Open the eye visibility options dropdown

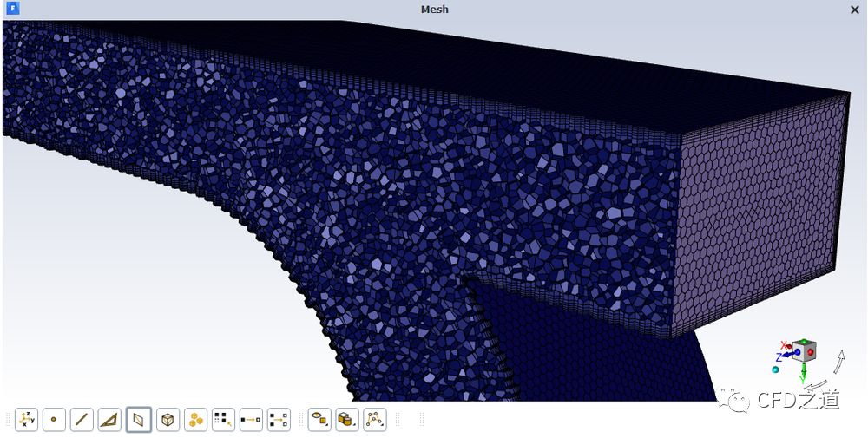point(319,420)
